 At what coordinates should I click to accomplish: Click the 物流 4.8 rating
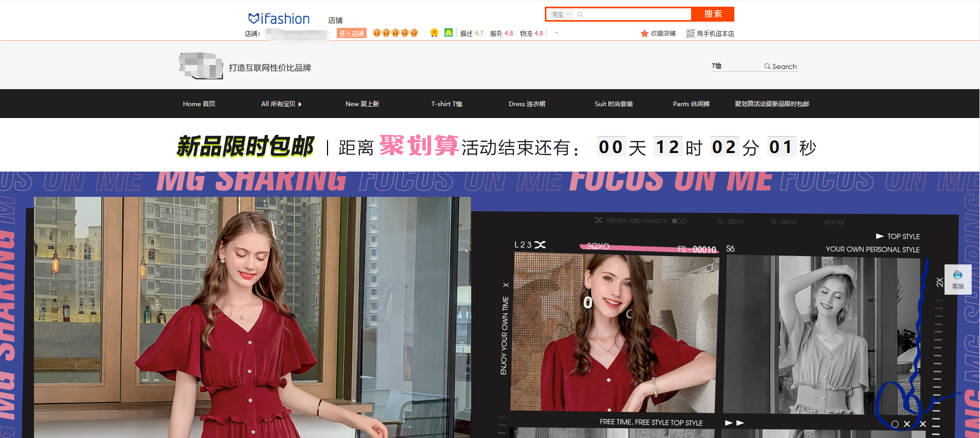click(x=531, y=33)
